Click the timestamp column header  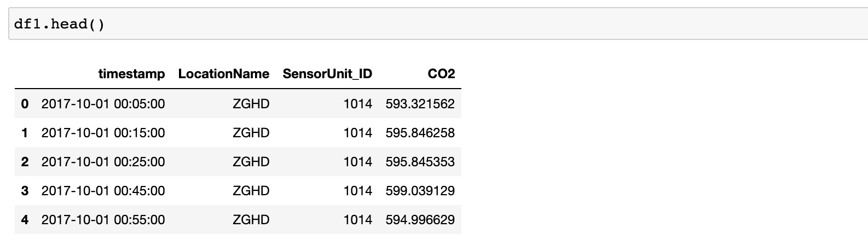click(131, 74)
